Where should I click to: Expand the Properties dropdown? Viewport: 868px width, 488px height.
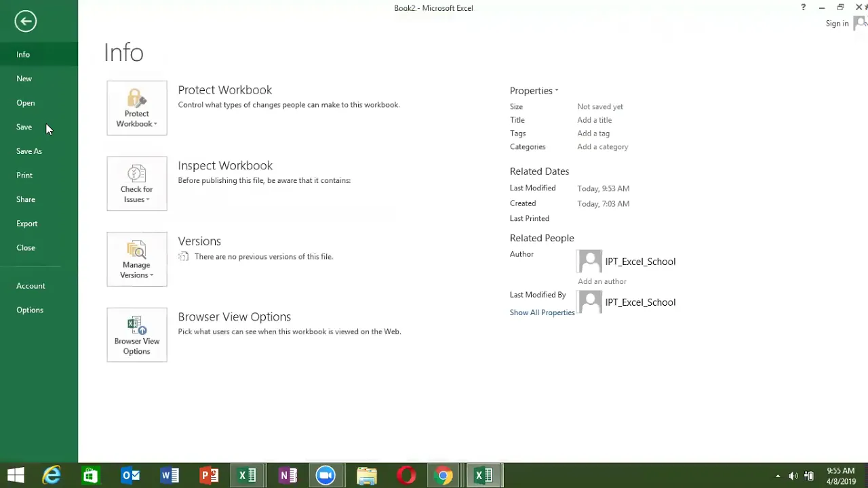coord(534,90)
